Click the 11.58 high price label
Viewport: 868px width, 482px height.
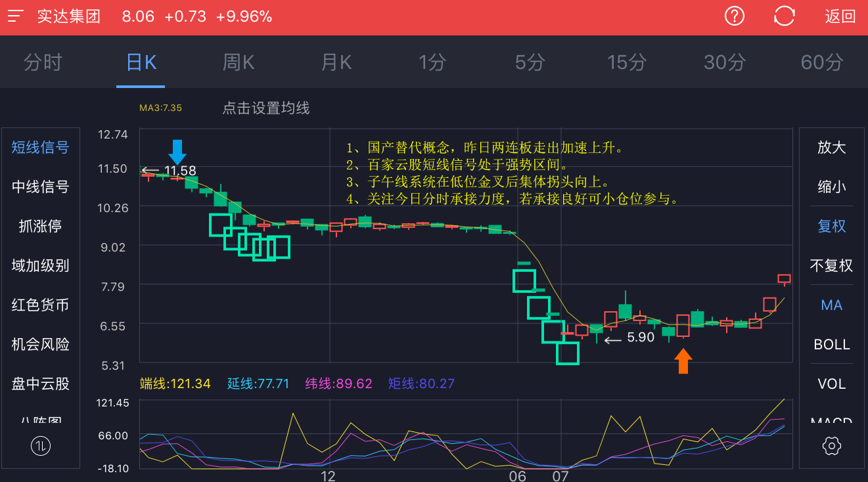pyautogui.click(x=180, y=171)
